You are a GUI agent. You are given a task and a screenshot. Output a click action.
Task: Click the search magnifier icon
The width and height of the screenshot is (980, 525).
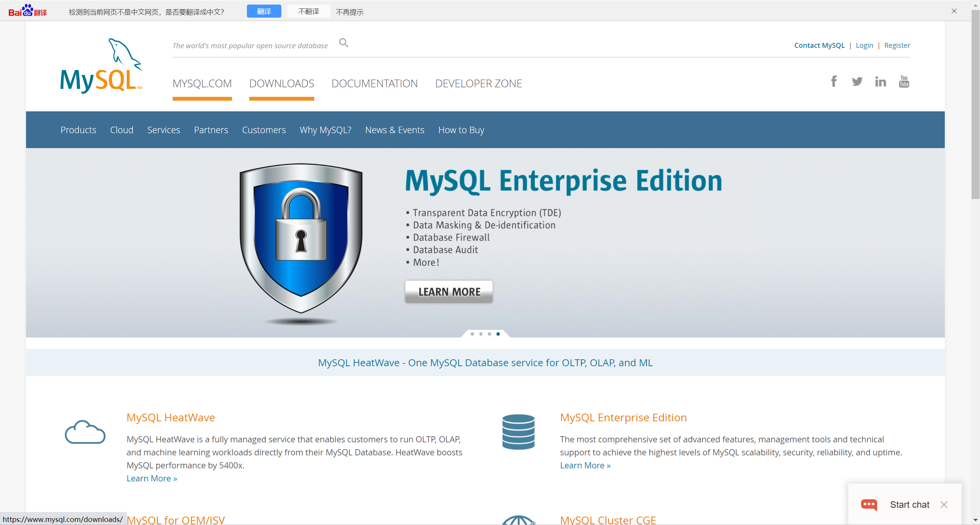[x=344, y=43]
